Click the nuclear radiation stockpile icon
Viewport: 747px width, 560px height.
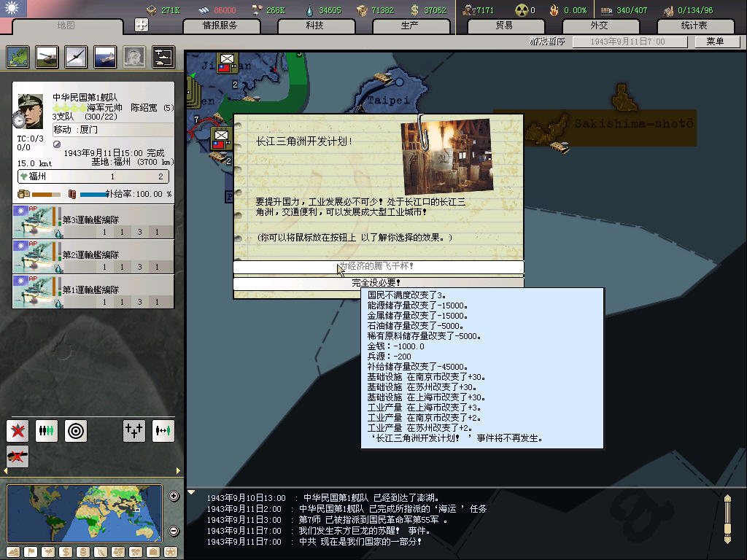521,10
